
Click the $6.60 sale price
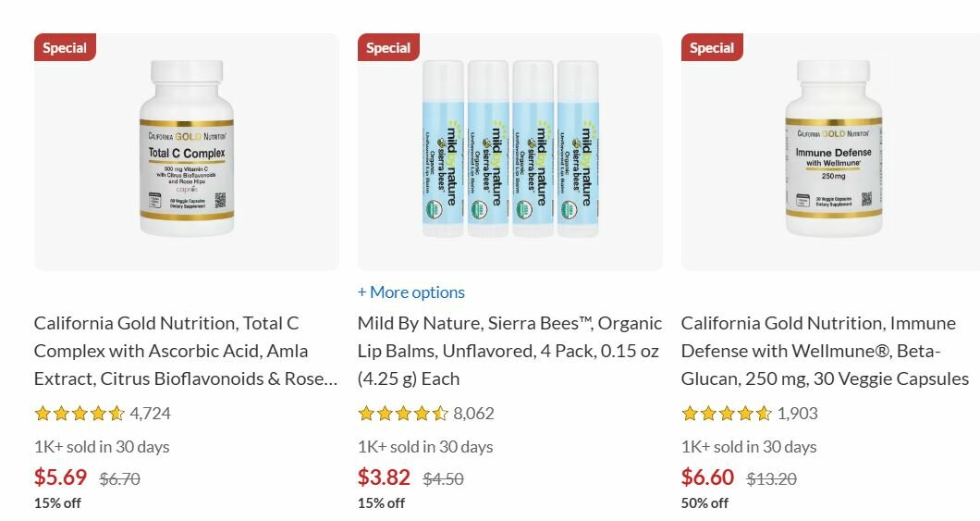(707, 478)
